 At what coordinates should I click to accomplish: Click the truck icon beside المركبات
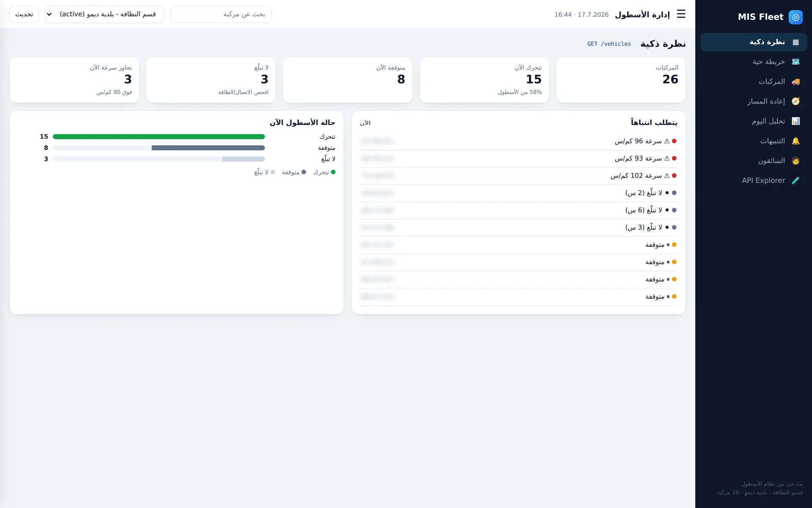click(x=796, y=82)
